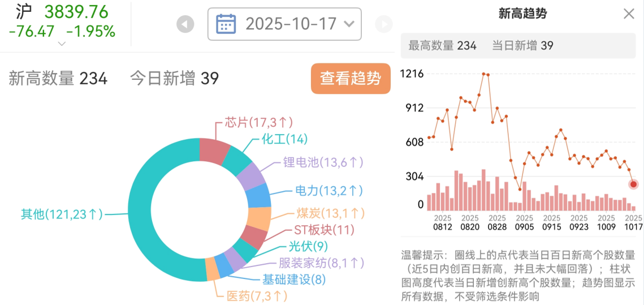Select the 煤炭(13,1↑) sector label
The image size is (644, 305).
tap(330, 213)
